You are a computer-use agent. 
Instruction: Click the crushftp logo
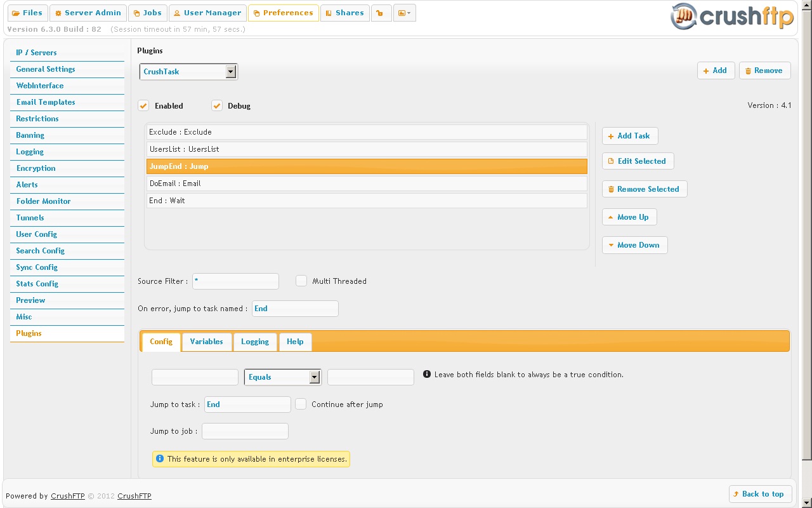coord(732,16)
